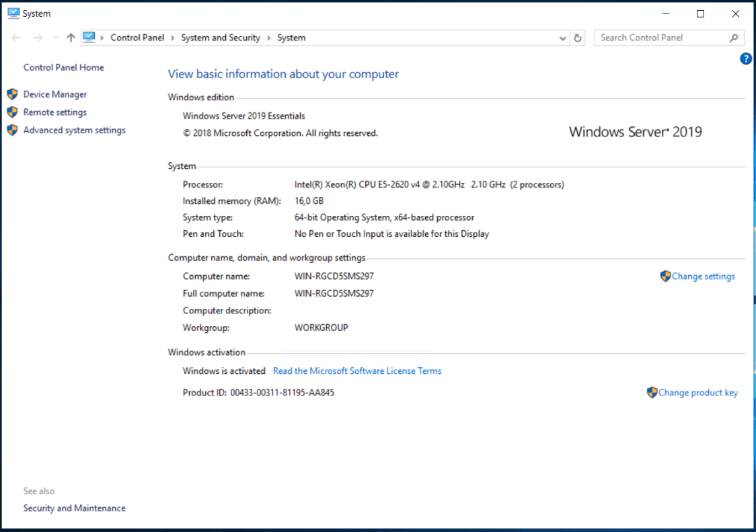756x532 pixels.
Task: Click the System window title icon
Action: click(x=13, y=13)
